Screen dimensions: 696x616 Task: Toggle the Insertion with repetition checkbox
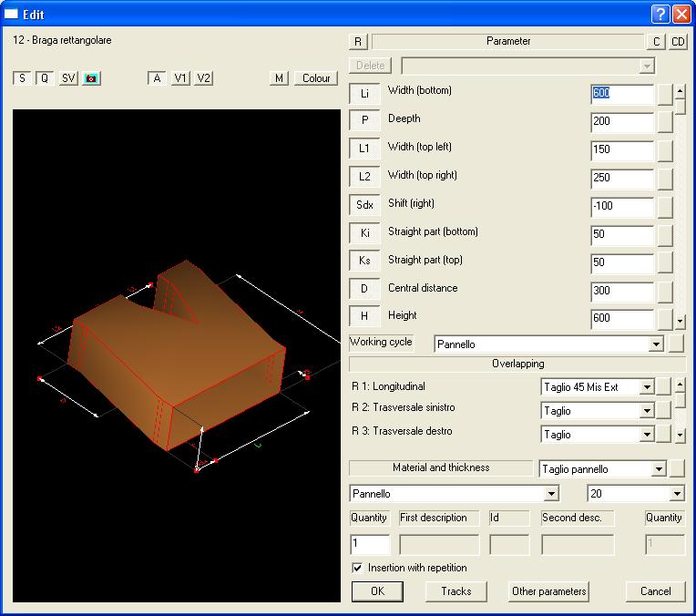(357, 568)
